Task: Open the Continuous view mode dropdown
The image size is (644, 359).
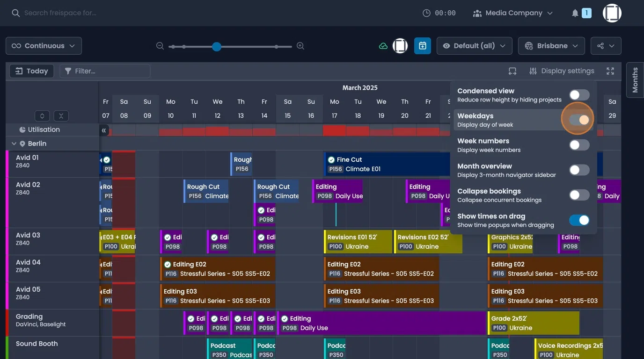Action: (x=44, y=46)
